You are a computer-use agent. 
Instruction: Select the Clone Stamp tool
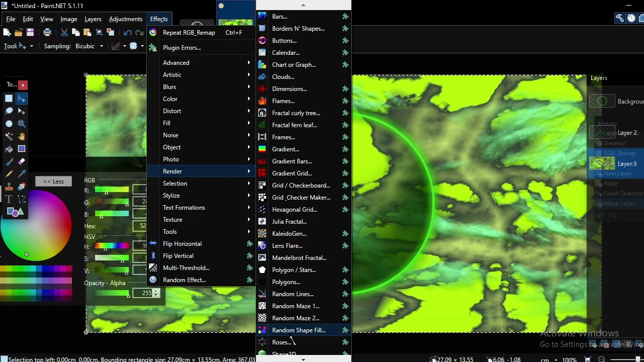point(9,187)
